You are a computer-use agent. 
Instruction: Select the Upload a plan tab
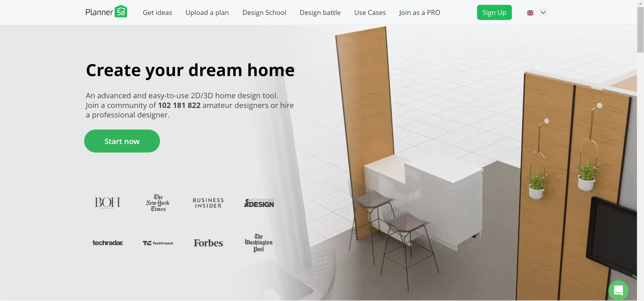pyautogui.click(x=207, y=12)
